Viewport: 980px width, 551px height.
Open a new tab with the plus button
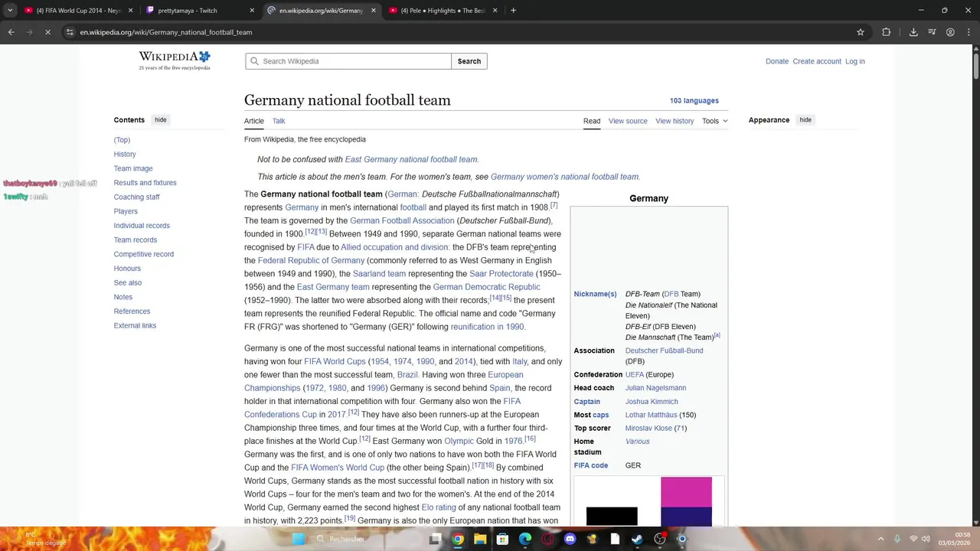(x=513, y=11)
